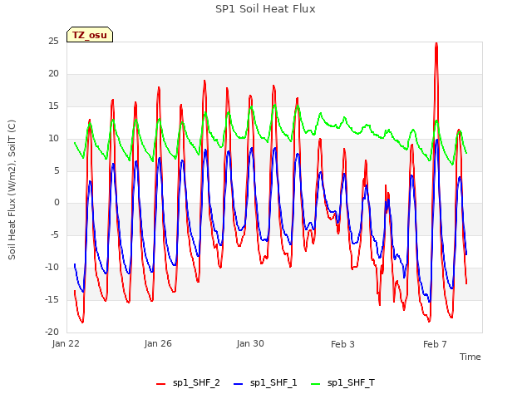Click the 25 y-axis tick label
532x399 pixels.
tap(53, 42)
